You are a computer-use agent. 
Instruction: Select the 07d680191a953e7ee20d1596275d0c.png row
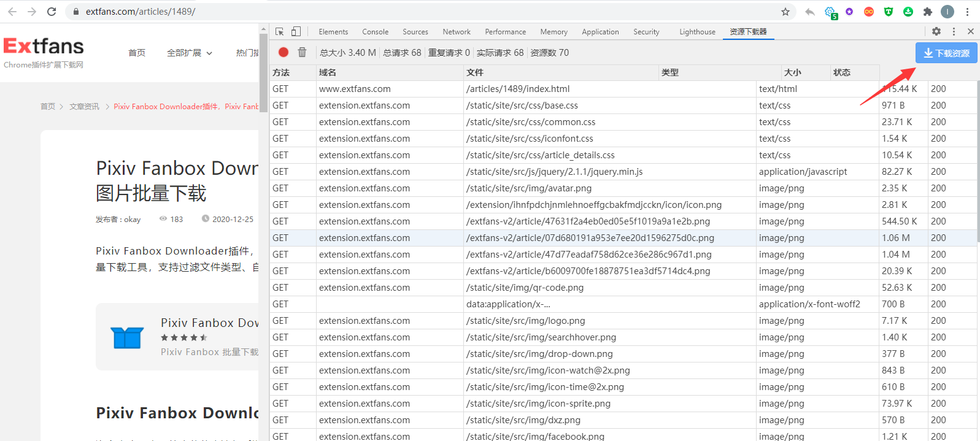(x=623, y=238)
